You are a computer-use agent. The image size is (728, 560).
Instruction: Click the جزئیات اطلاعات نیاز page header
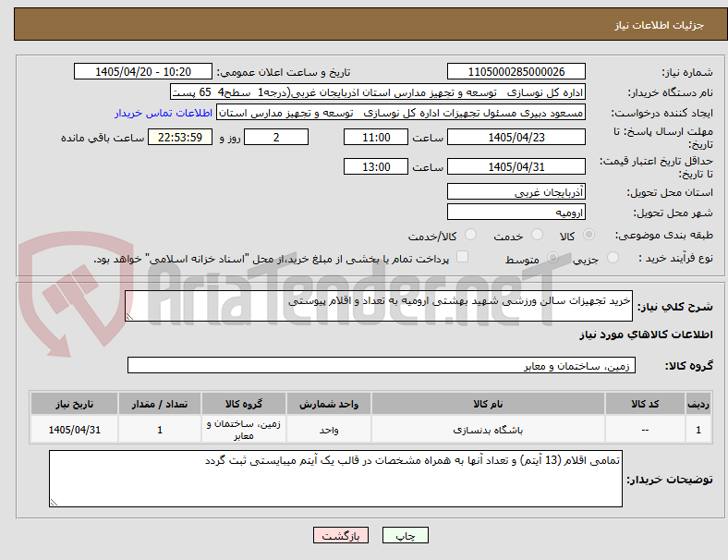pyautogui.click(x=660, y=25)
